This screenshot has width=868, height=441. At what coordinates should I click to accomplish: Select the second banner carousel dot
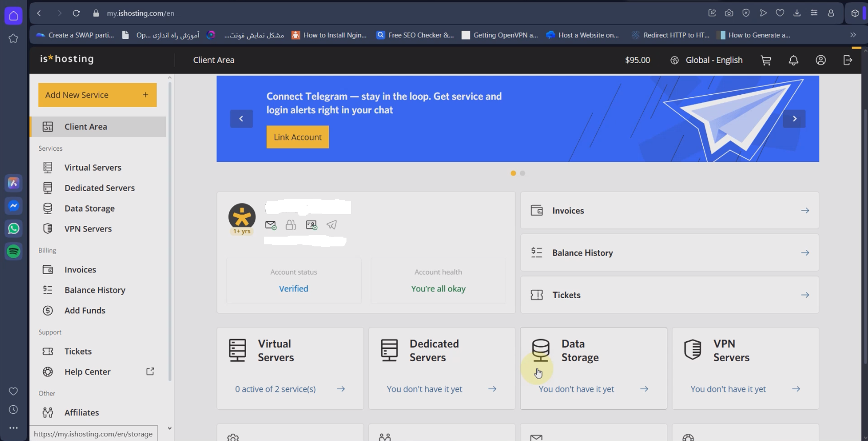point(523,173)
